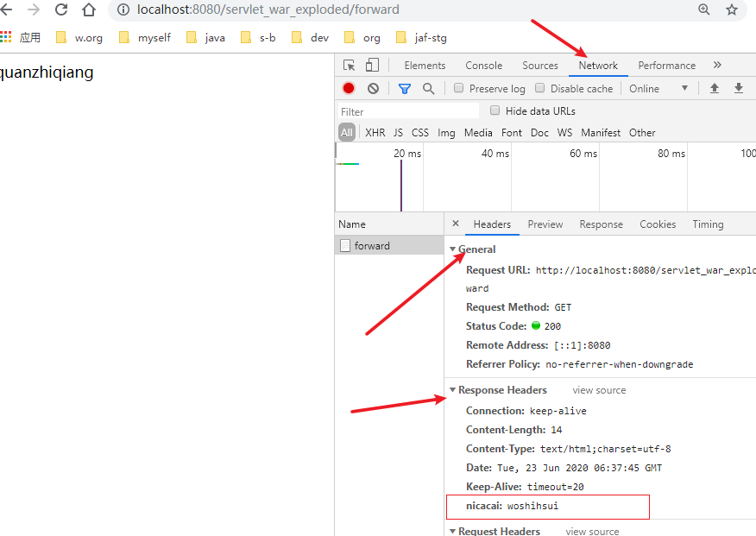Open the s-b bookmark folder
Image resolution: width=756 pixels, height=536 pixels.
click(258, 38)
